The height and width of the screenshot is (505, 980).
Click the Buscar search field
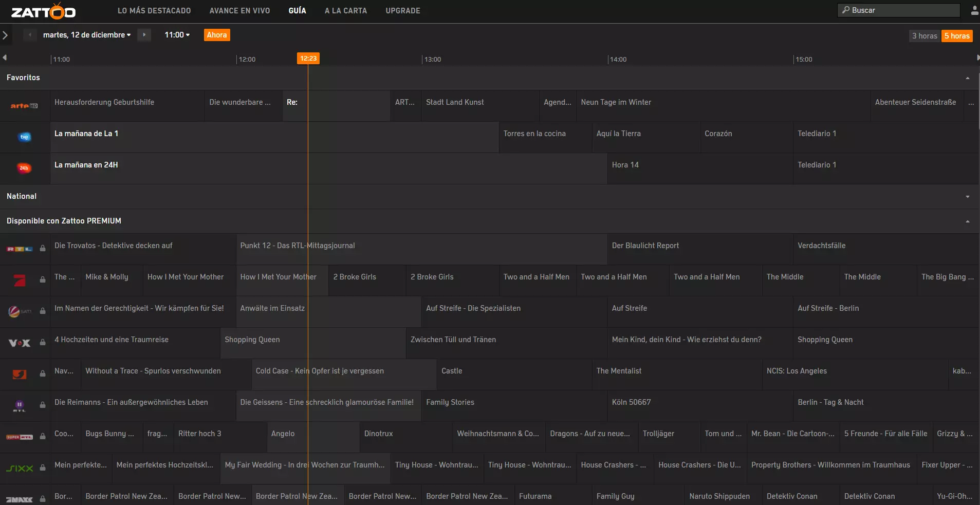click(899, 10)
